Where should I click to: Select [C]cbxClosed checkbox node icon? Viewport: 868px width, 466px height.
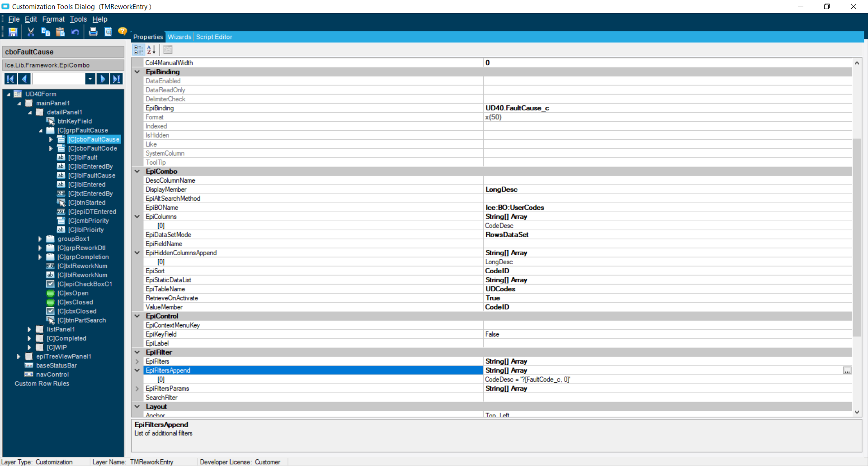tap(50, 311)
